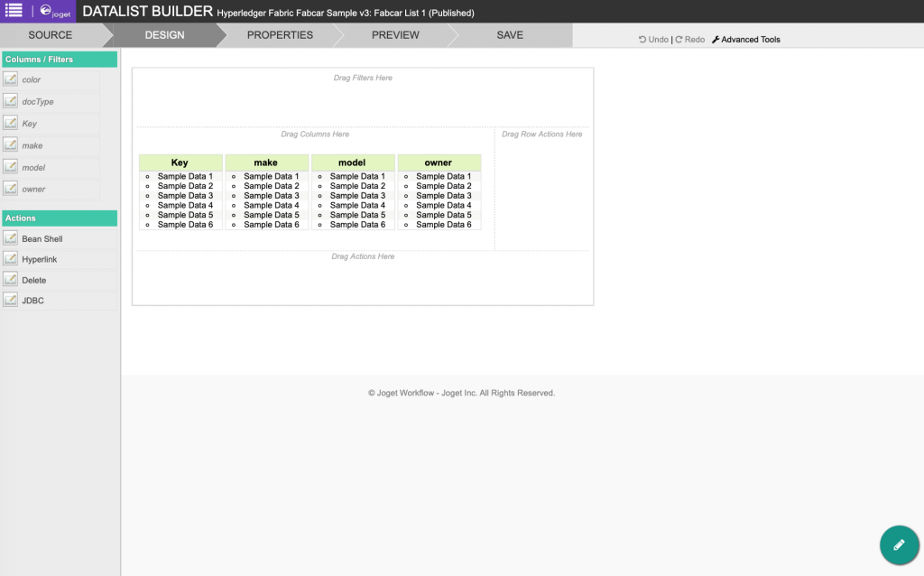Click the Delete action label
The width and height of the screenshot is (924, 576).
(x=33, y=280)
